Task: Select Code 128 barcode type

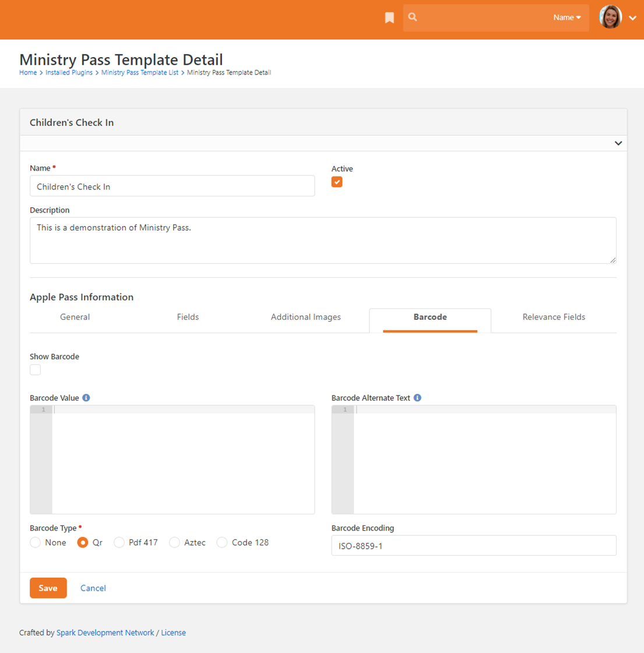Action: tap(222, 542)
